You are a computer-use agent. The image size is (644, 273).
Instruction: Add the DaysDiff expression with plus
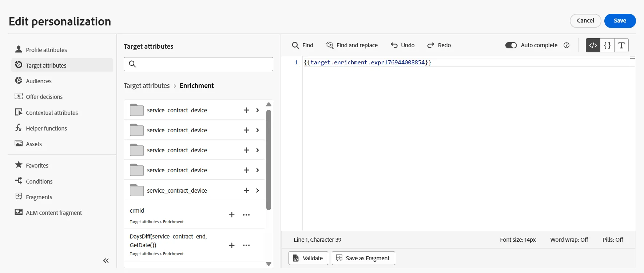tap(232, 245)
